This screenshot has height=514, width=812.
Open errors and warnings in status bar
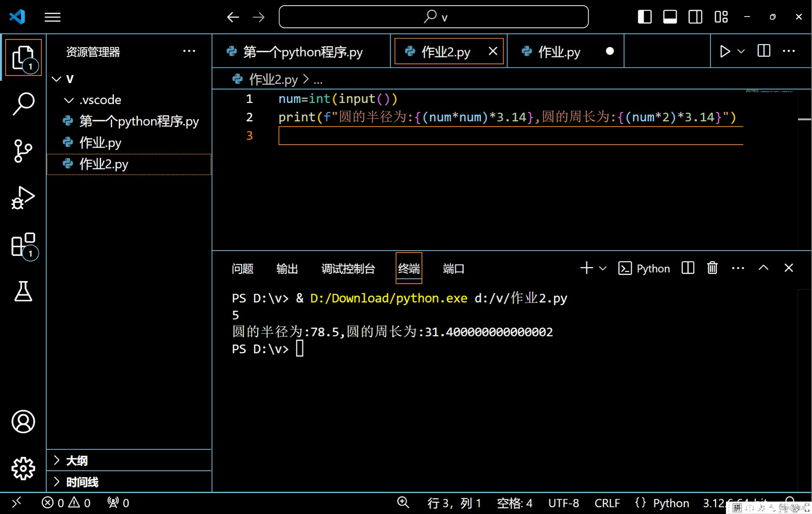tap(66, 503)
